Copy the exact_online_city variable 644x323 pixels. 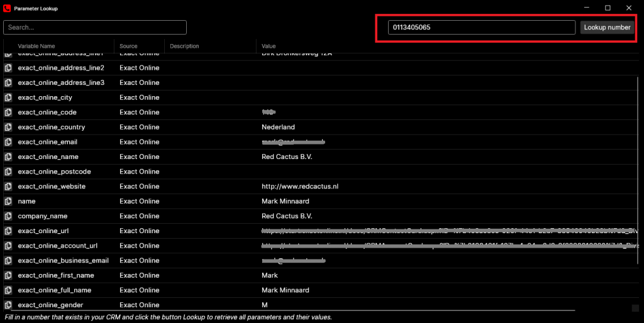(x=8, y=97)
